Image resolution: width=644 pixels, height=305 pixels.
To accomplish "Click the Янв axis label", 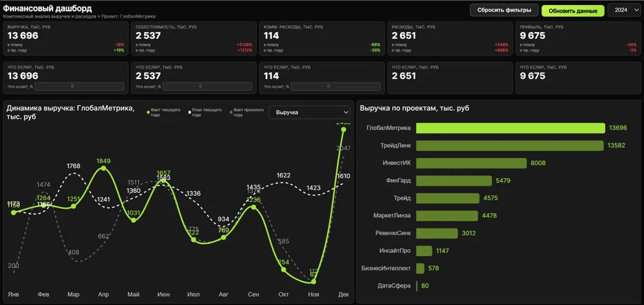I will [x=13, y=294].
